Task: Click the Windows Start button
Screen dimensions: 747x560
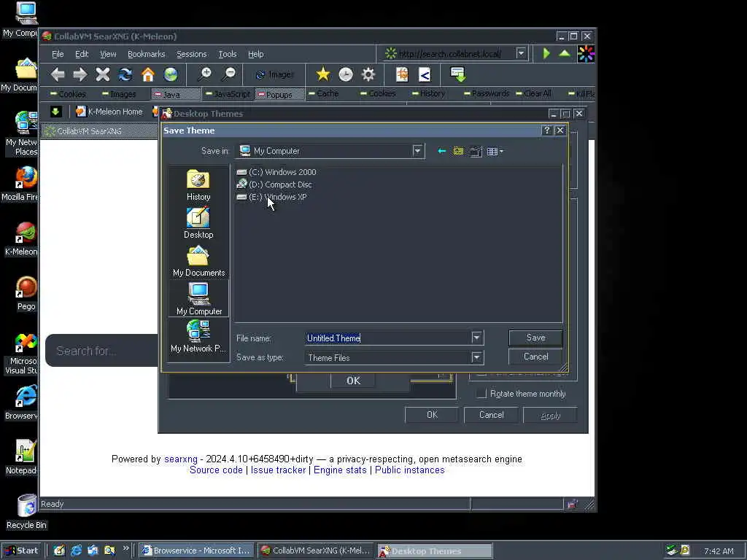Action: (x=21, y=551)
